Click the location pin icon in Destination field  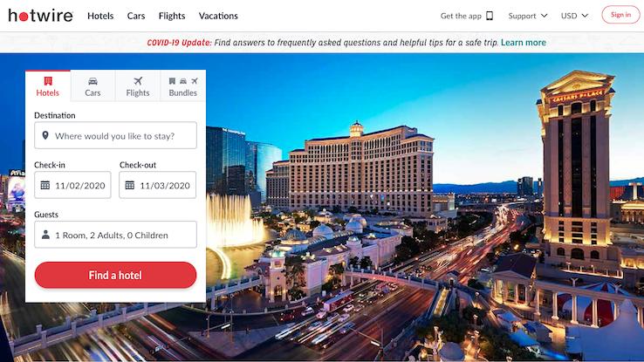(45, 135)
